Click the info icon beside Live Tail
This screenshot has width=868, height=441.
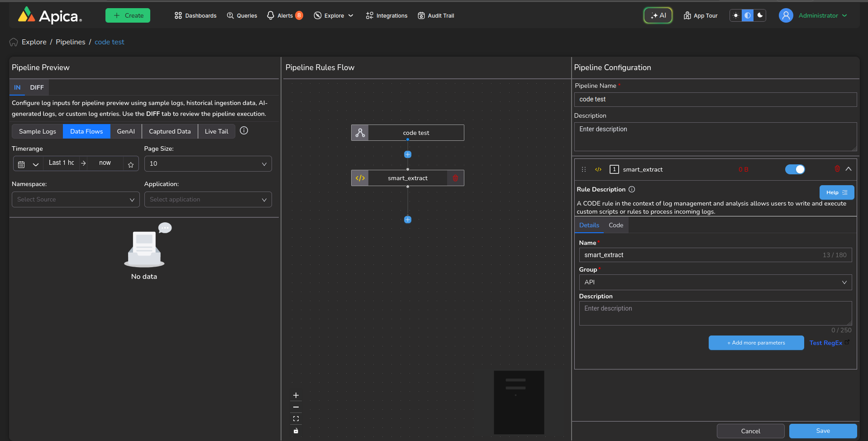pyautogui.click(x=244, y=131)
